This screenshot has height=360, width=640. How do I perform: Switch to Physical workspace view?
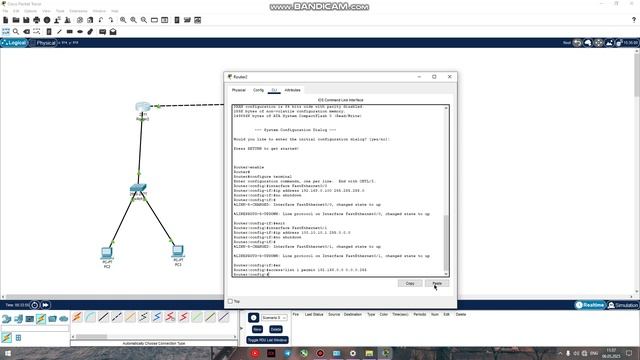(43, 43)
